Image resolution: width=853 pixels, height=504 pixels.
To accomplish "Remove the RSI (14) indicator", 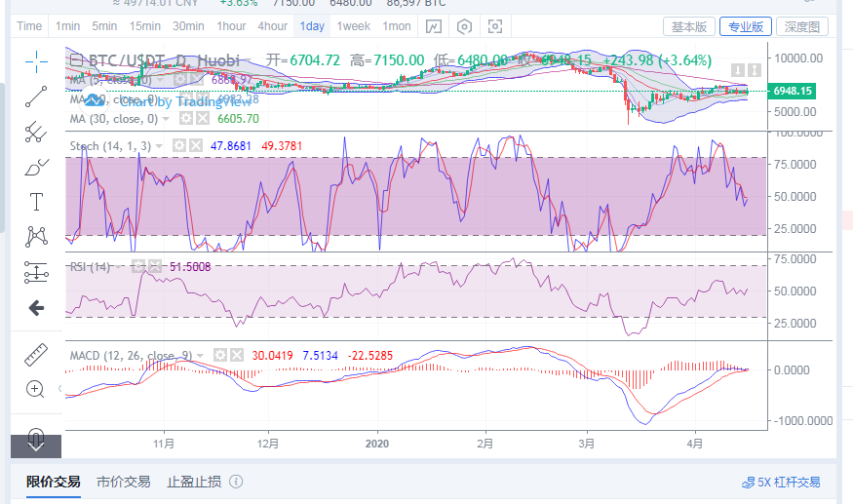I will coord(155,266).
